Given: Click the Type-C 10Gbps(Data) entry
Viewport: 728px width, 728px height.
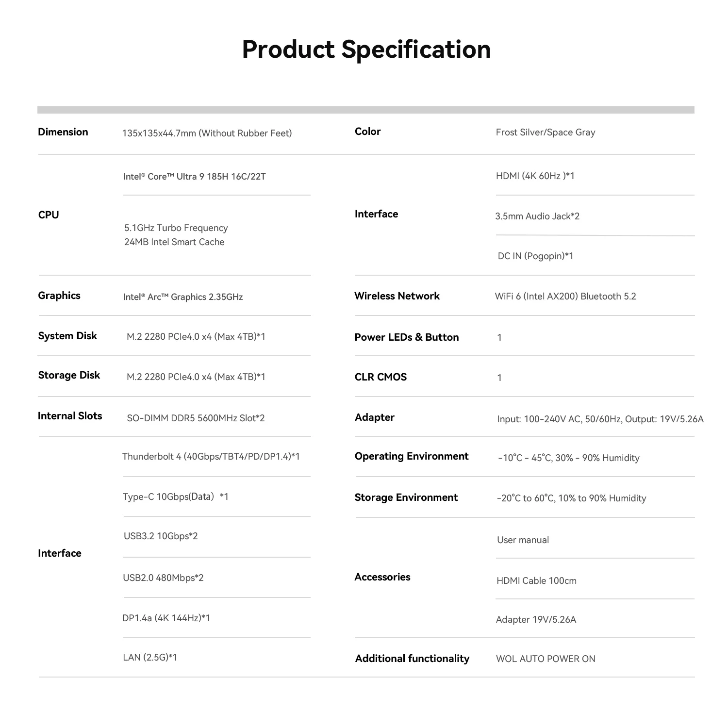Looking at the screenshot, I should (x=175, y=496).
